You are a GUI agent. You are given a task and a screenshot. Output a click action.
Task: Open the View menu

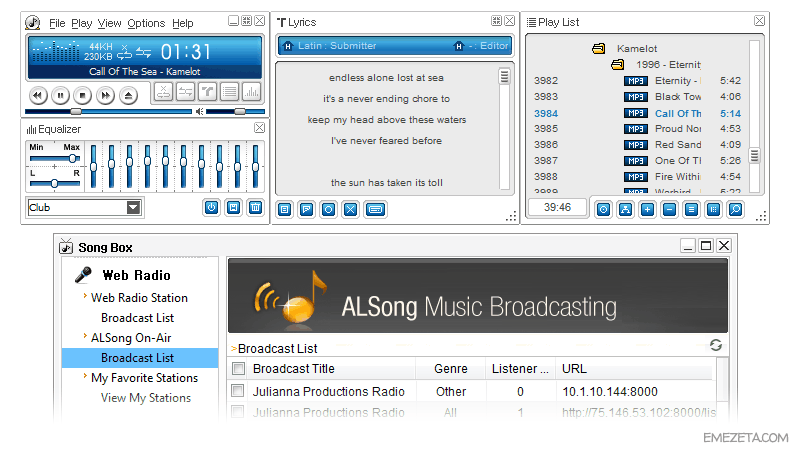[109, 23]
